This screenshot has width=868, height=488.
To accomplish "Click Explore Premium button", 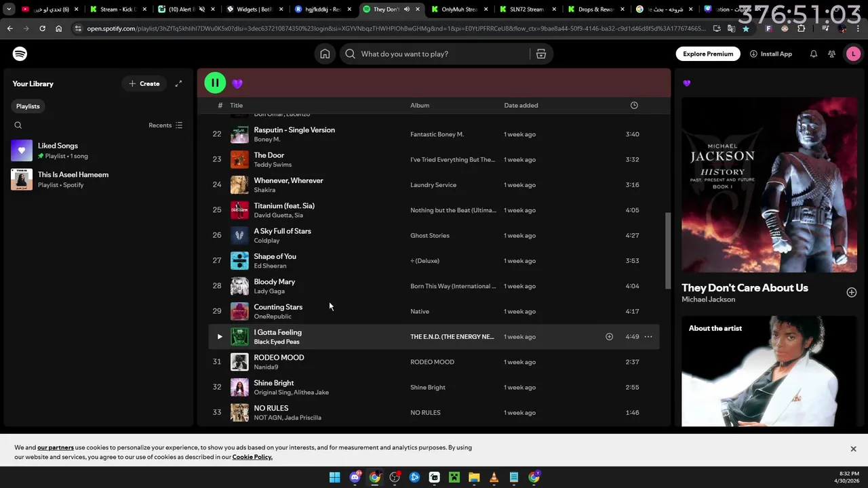I will pos(708,54).
